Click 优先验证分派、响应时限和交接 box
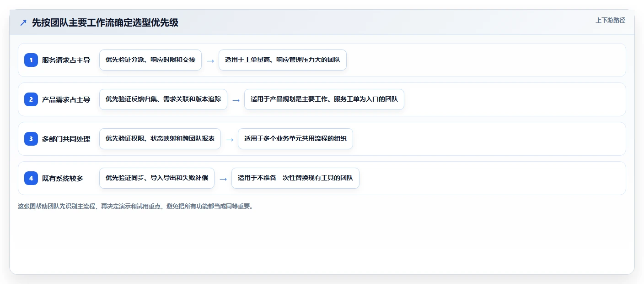 pyautogui.click(x=150, y=60)
